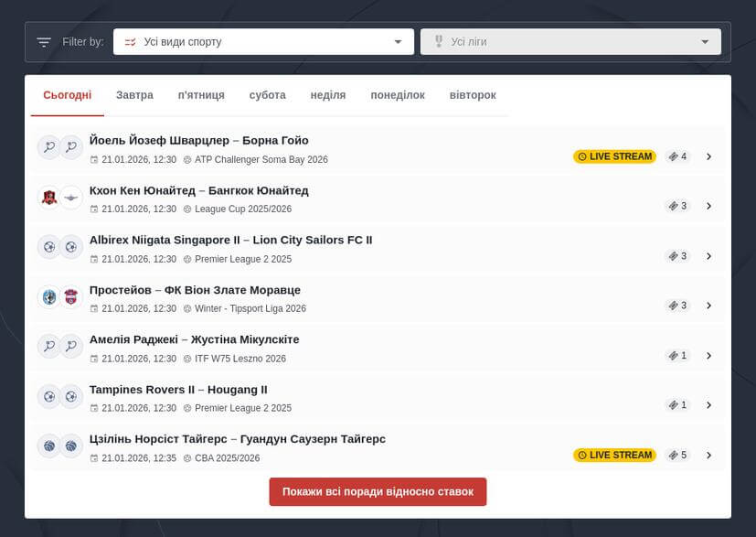Click the soccer ball icon for Tampines Rovers II
Viewport: 756px width, 537px height.
coord(48,397)
